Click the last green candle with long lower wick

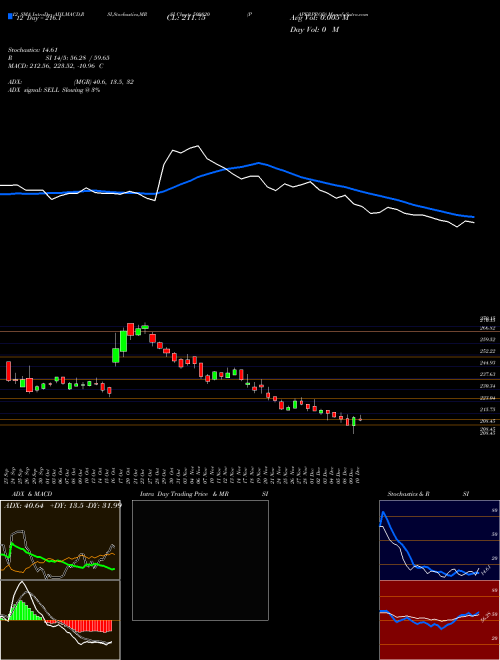click(x=354, y=421)
